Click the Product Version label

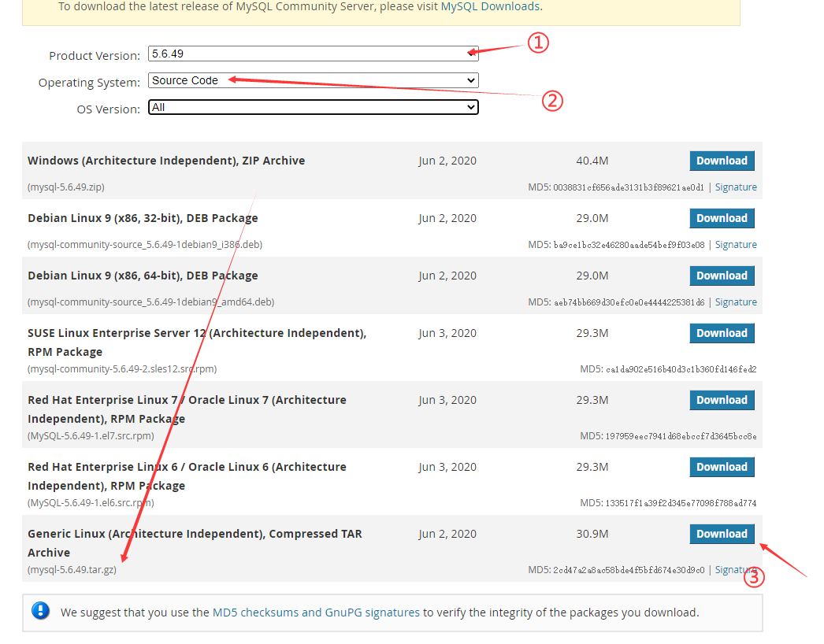[x=95, y=56]
